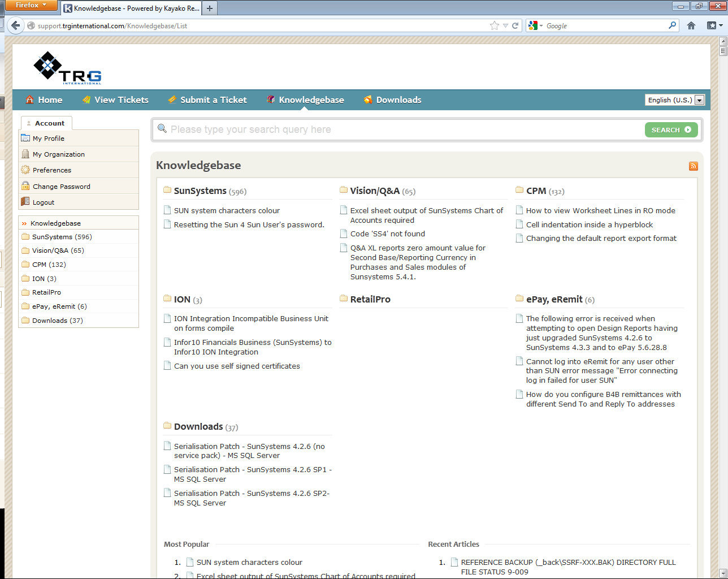Screen dimensions: 728x579
Task: Click document icon beside 'Code SS4 not found'
Action: point(344,234)
